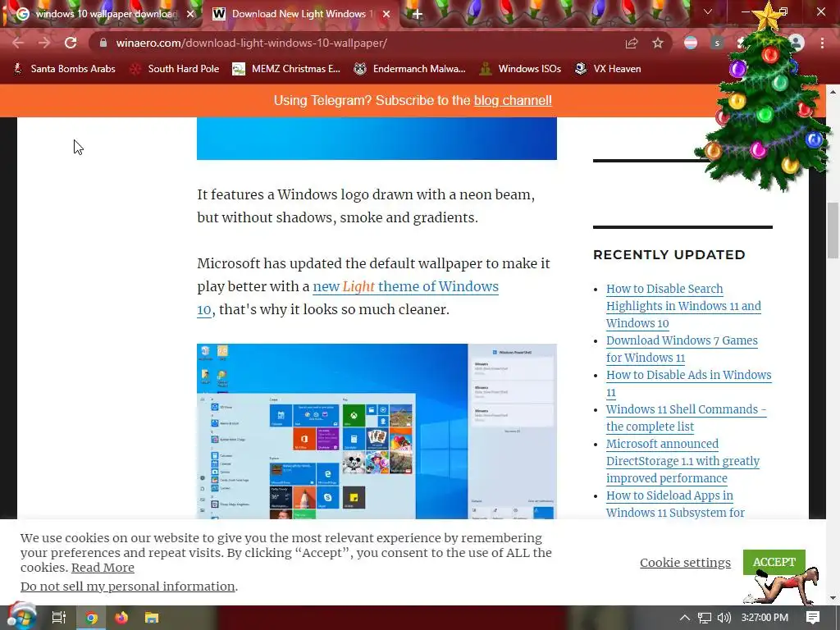Select the Download New Light Windows tab

(x=301, y=14)
